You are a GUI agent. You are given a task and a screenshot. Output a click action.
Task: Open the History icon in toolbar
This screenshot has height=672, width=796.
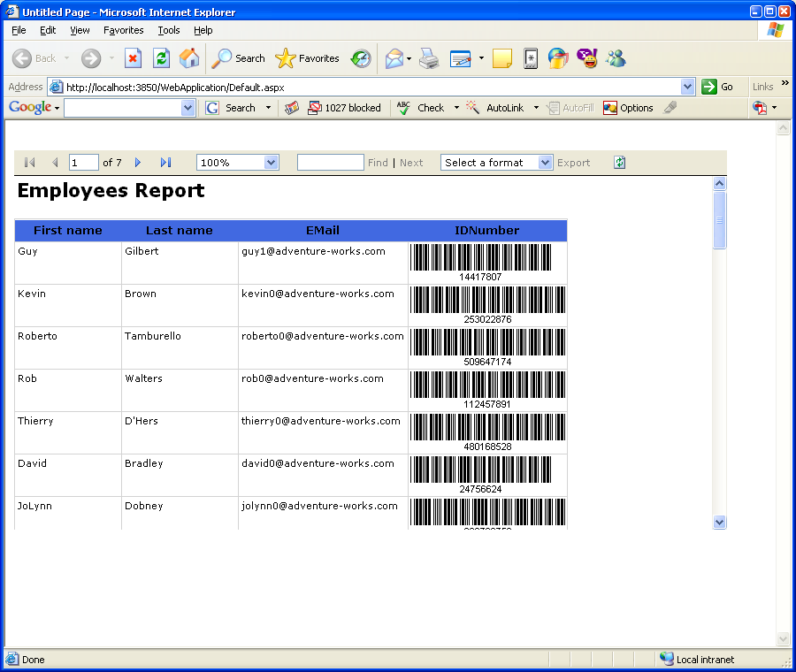pos(361,58)
